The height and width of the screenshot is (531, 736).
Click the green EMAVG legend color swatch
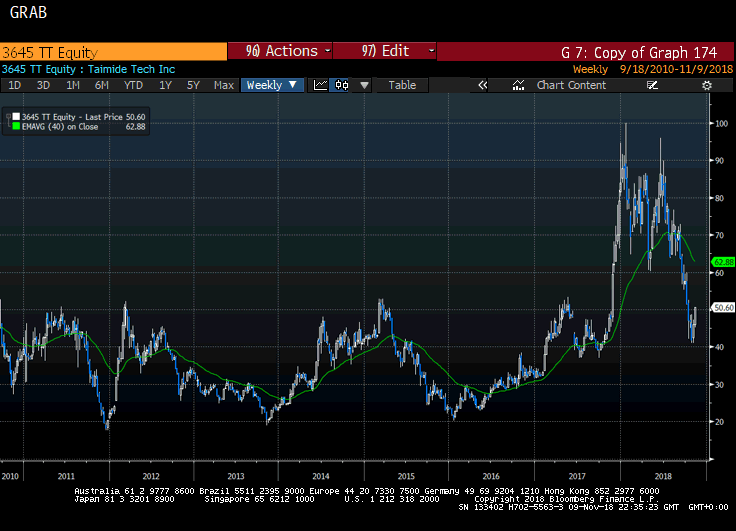pyautogui.click(x=15, y=127)
